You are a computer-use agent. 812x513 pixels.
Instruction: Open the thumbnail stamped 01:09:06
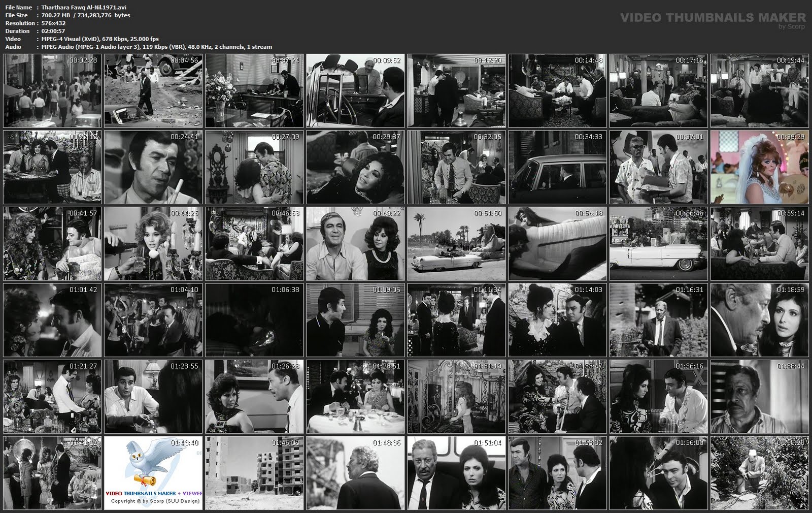coord(355,320)
